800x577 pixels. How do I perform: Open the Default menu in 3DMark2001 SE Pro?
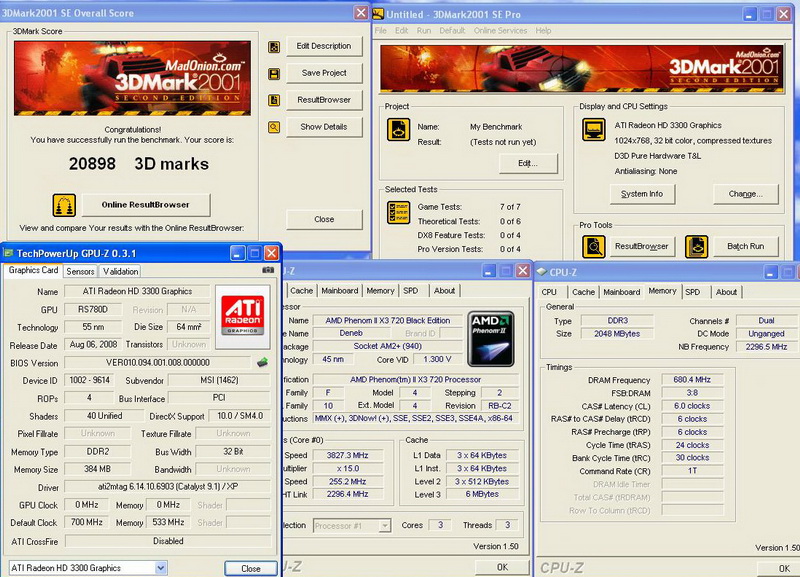(452, 31)
